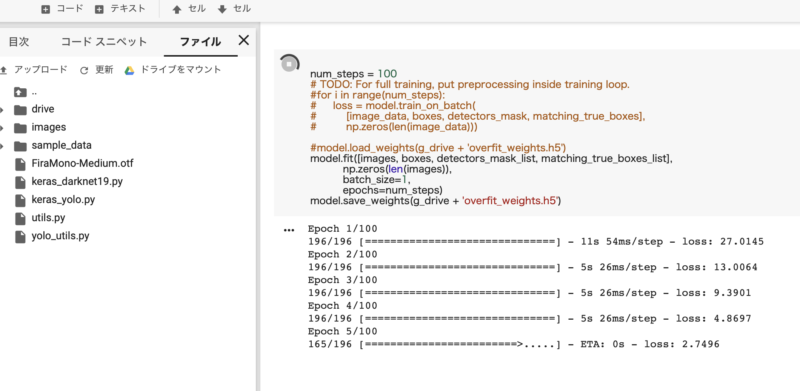Click the Google Drive icon
800x391 pixels.
tap(130, 70)
